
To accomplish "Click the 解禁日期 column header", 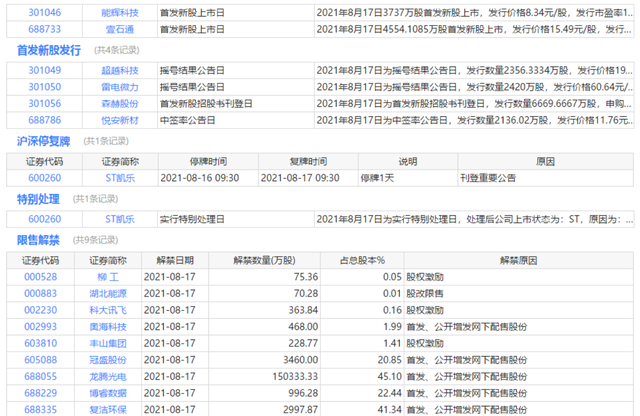I will pos(175,260).
